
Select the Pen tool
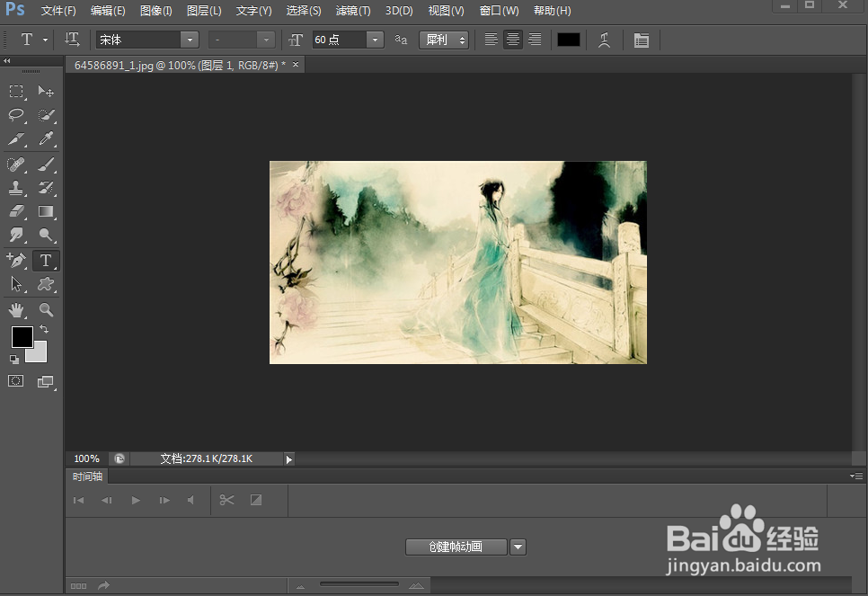point(16,261)
